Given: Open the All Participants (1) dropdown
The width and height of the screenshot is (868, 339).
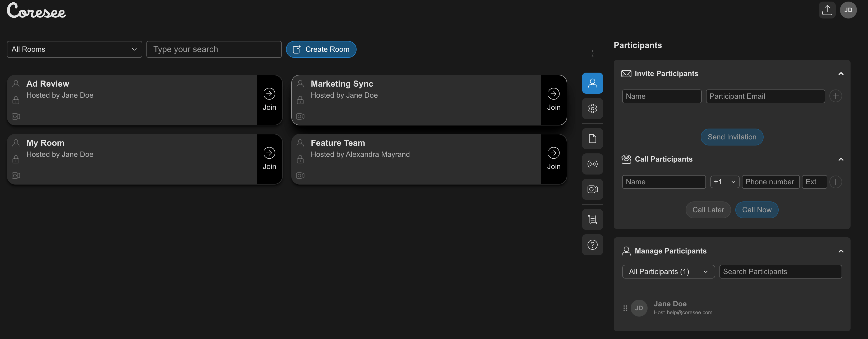Looking at the screenshot, I should [x=668, y=272].
